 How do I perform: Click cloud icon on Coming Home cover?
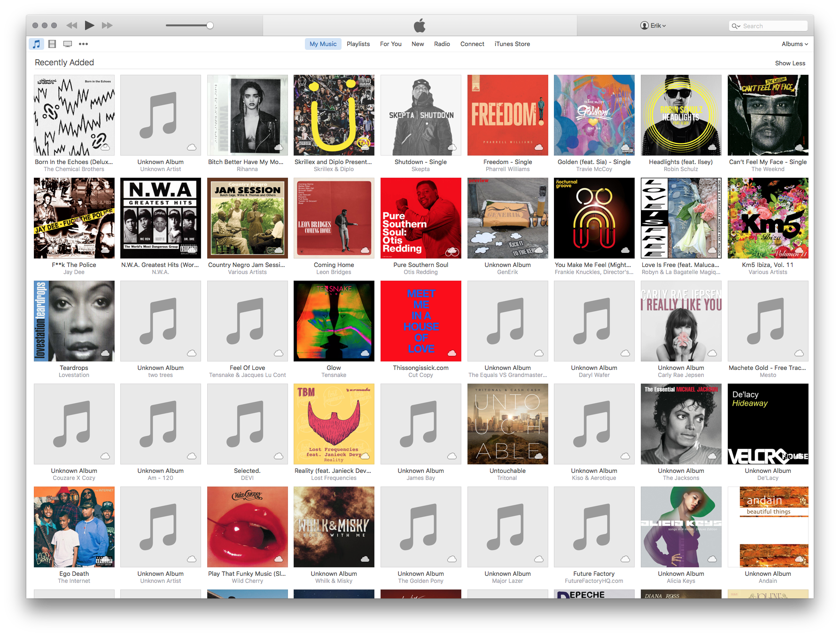pyautogui.click(x=365, y=250)
